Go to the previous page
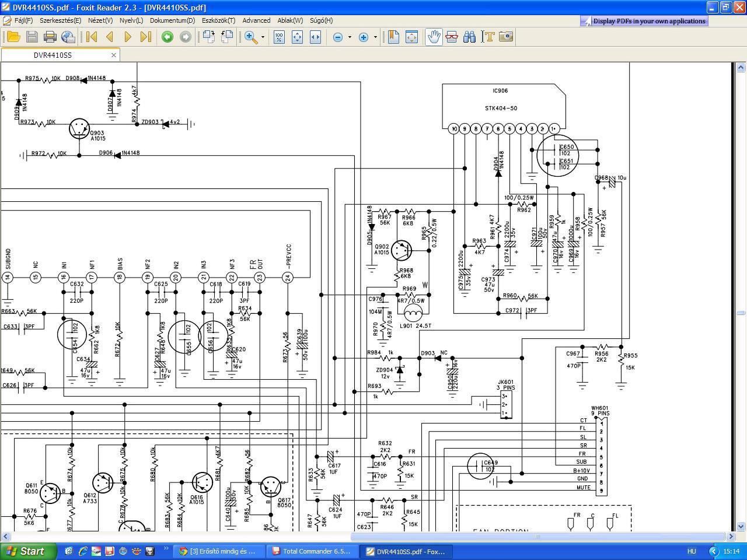Image resolution: width=747 pixels, height=560 pixels. (110, 37)
